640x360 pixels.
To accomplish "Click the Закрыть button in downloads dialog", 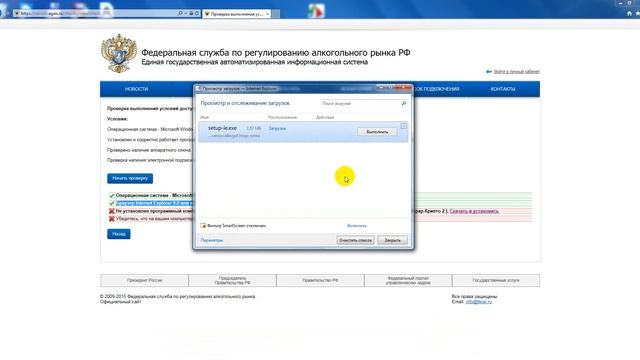I will (x=392, y=240).
